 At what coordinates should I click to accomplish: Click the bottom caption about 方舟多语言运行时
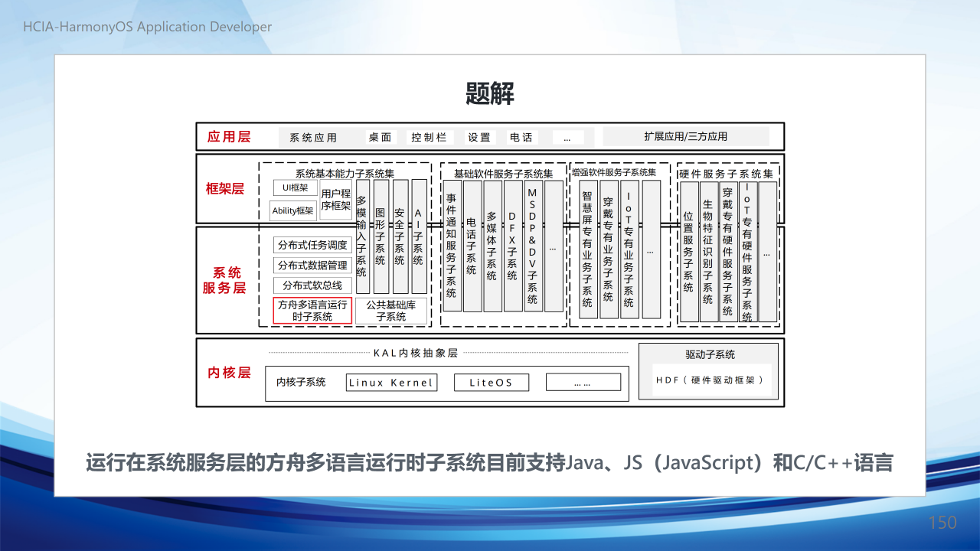(x=489, y=463)
